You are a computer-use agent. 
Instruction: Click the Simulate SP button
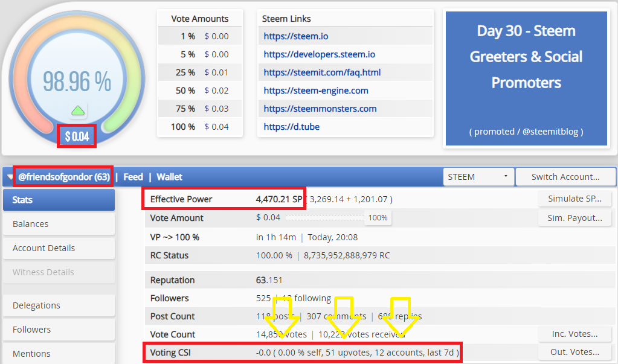tap(575, 199)
